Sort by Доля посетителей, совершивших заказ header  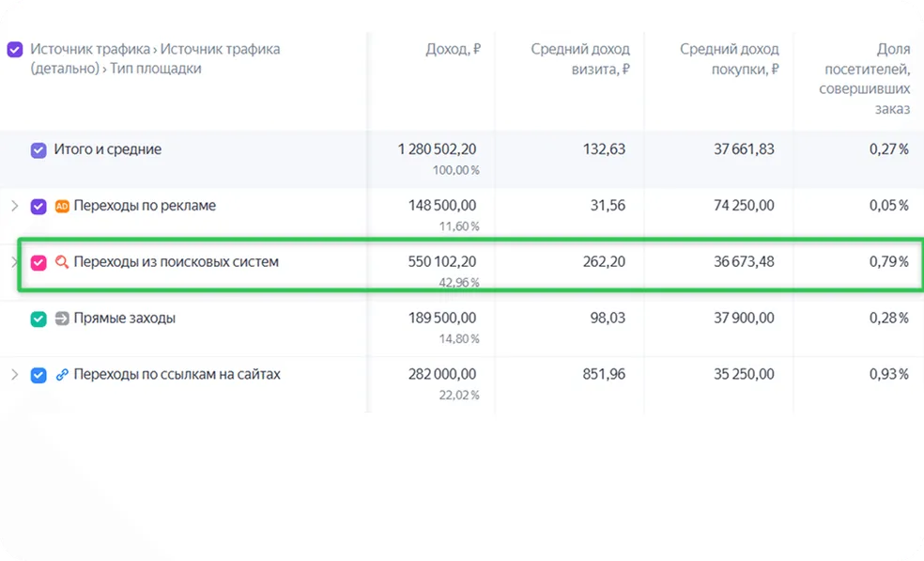click(x=864, y=78)
